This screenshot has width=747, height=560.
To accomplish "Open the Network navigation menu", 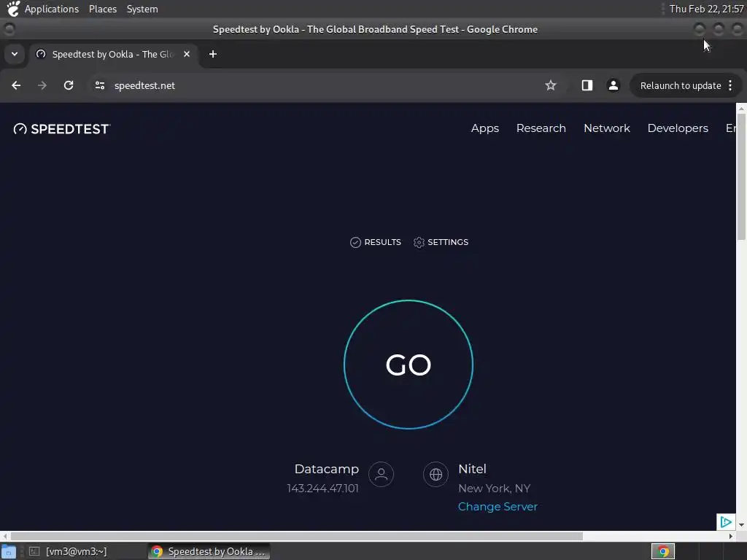I will (606, 128).
